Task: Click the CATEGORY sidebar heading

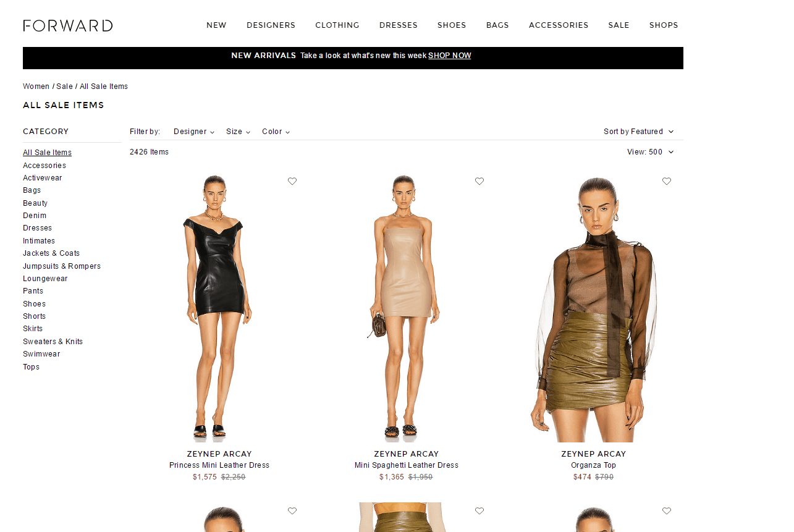Action: tap(46, 132)
